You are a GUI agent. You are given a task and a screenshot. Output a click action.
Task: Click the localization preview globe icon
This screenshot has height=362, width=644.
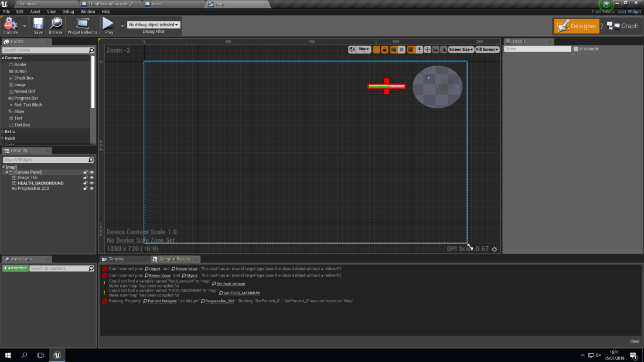point(352,50)
